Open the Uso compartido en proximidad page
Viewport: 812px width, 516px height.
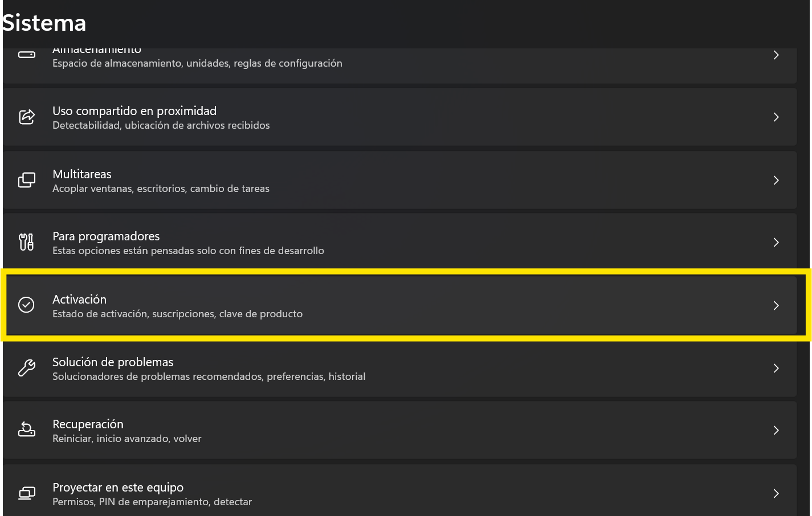point(399,117)
